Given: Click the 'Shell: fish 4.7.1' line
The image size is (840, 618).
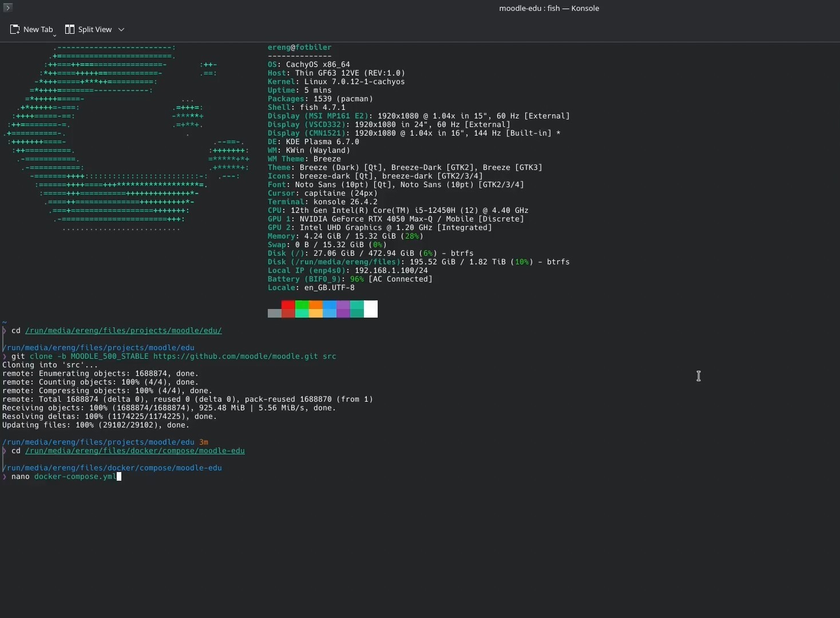Looking at the screenshot, I should point(307,107).
